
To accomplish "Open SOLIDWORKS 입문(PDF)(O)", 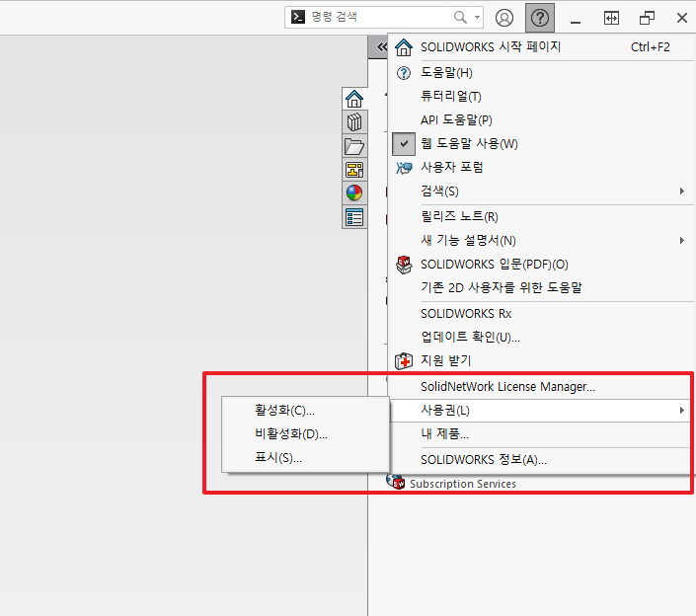I will pyautogui.click(x=541, y=265).
